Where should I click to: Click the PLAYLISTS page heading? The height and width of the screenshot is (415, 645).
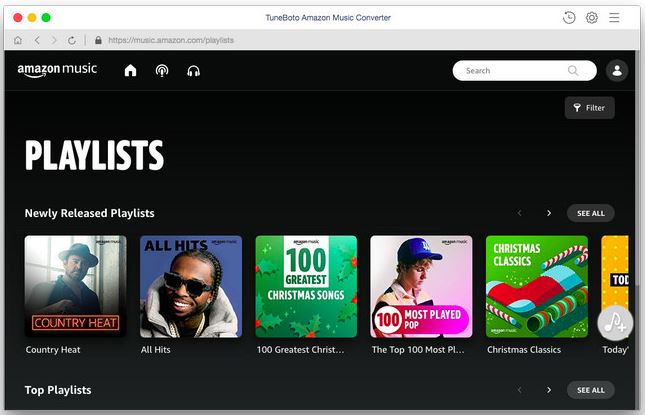point(94,155)
